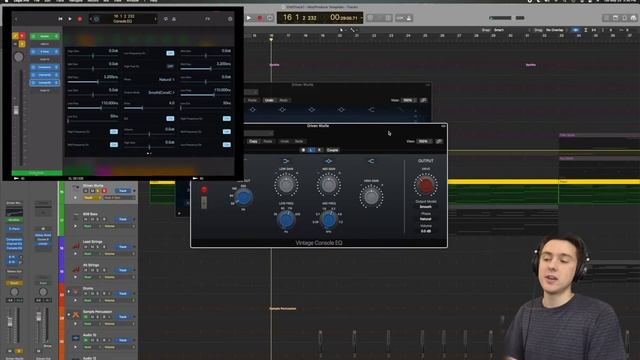Click Copy in Vintage Console EQ header

[253, 141]
